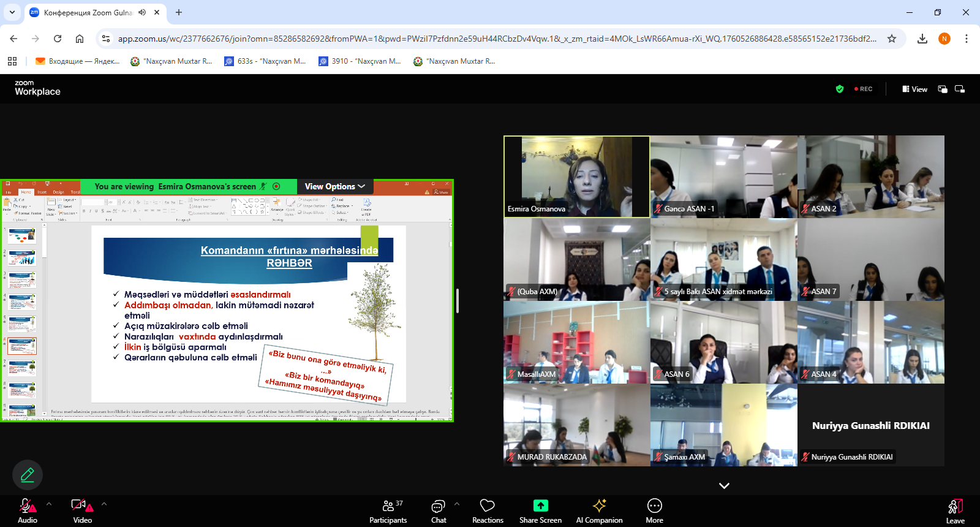
Task: Open the View layout menu
Action: (x=914, y=89)
